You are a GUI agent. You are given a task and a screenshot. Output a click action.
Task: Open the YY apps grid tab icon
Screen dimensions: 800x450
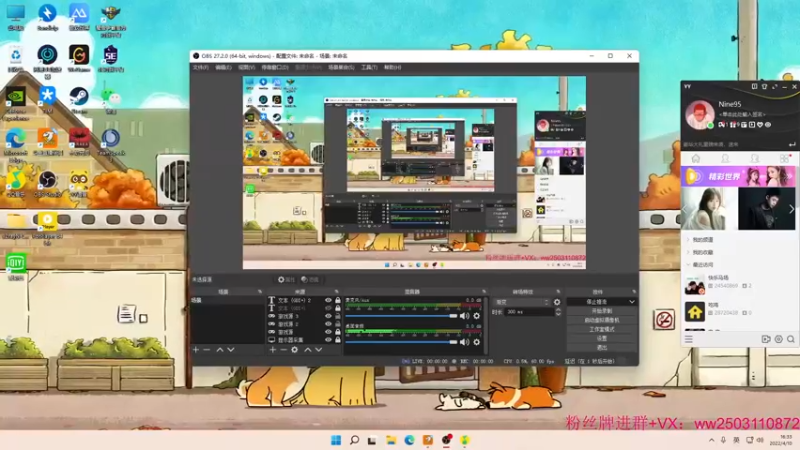(785, 159)
